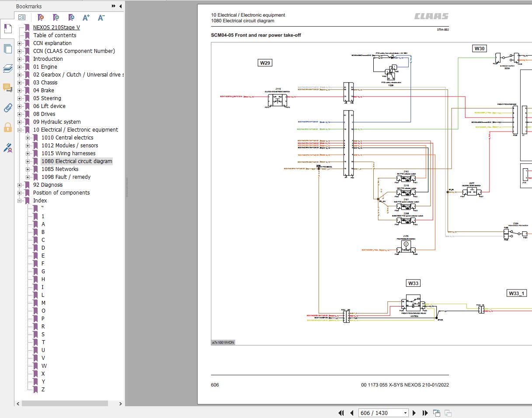Image resolution: width=532 pixels, height=418 pixels.
Task: Open the Attachments paperclip panel
Action: 7,108
